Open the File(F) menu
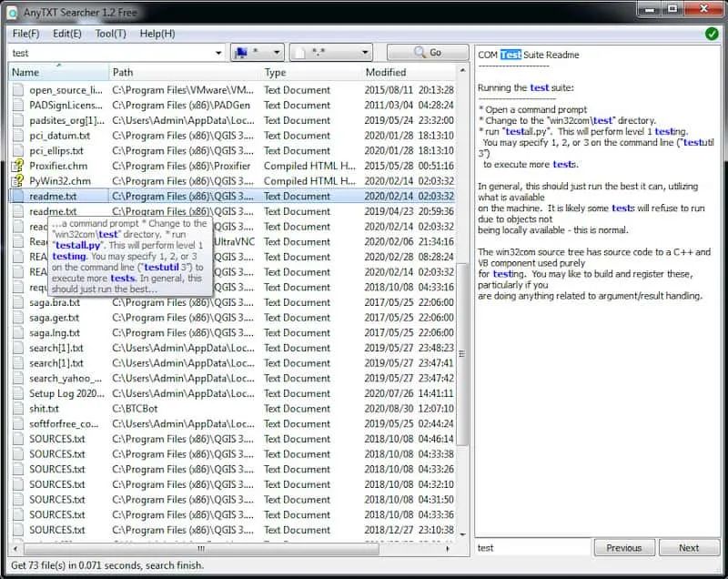 tap(25, 34)
